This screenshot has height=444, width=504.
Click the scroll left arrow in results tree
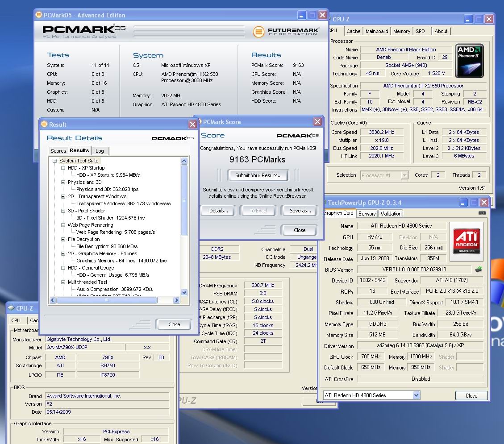(x=53, y=300)
